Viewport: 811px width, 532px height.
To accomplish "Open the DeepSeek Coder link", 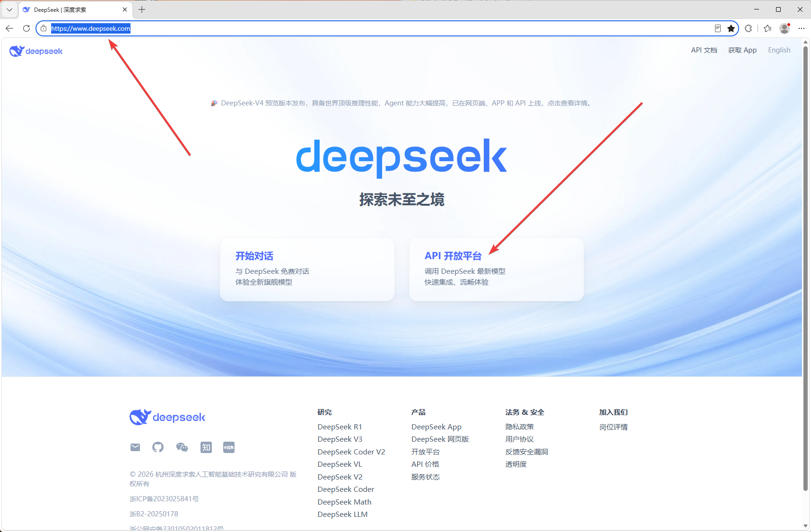I will (346, 489).
